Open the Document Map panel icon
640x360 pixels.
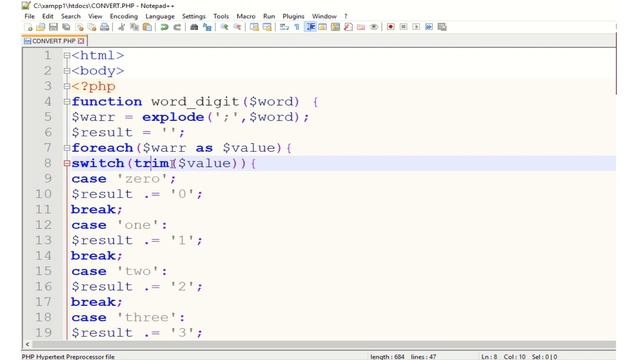(x=335, y=27)
